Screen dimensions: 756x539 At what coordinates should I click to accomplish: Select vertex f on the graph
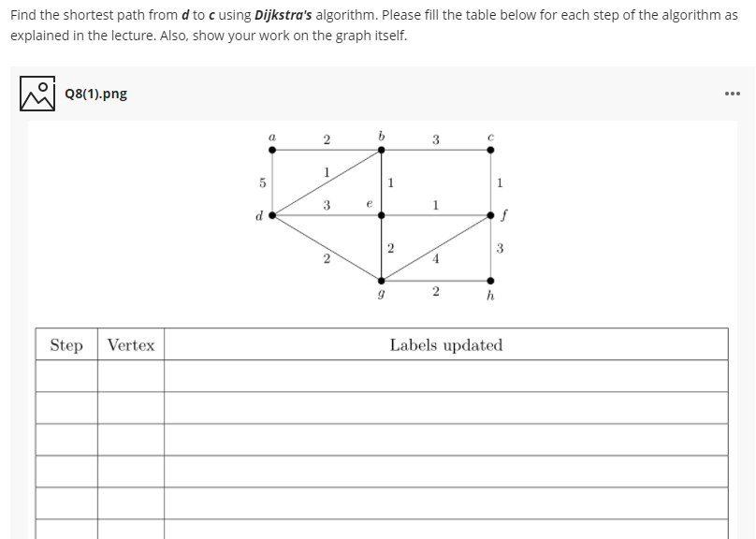click(489, 214)
